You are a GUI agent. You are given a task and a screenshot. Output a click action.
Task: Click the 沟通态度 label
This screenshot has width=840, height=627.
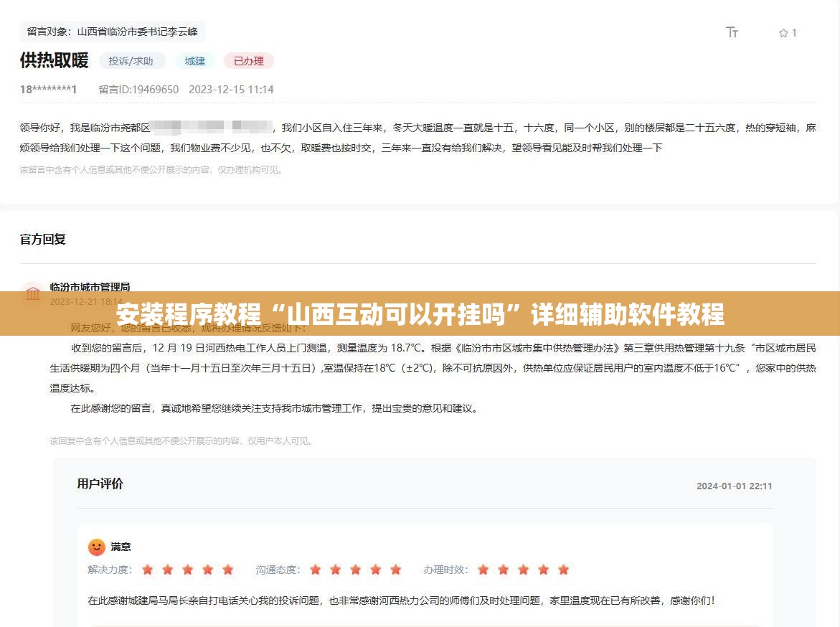(278, 570)
